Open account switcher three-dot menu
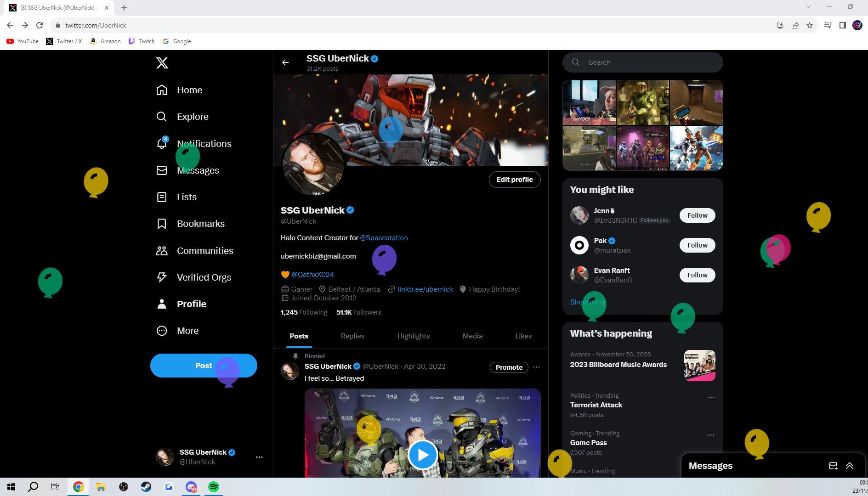The height and width of the screenshot is (496, 868). pyautogui.click(x=259, y=457)
